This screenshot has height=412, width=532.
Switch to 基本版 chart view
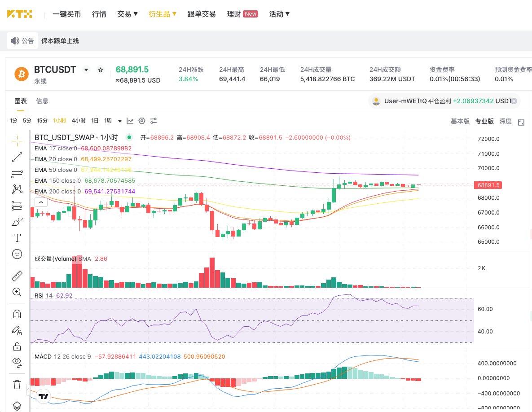pyautogui.click(x=460, y=121)
